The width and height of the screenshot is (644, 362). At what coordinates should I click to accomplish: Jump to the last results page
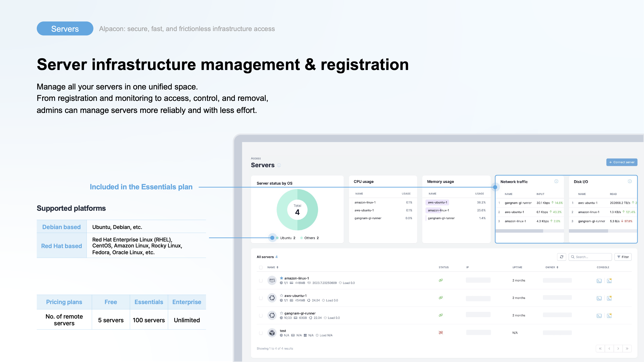[x=627, y=348]
